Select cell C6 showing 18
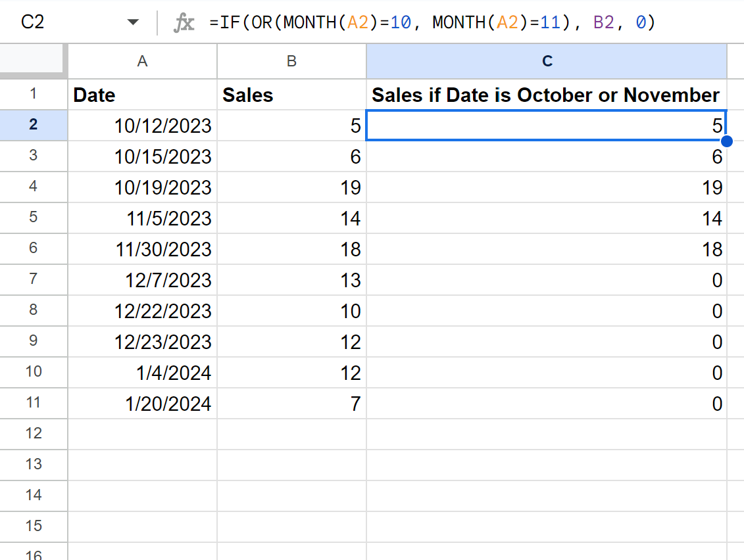The height and width of the screenshot is (560, 744). pos(547,249)
